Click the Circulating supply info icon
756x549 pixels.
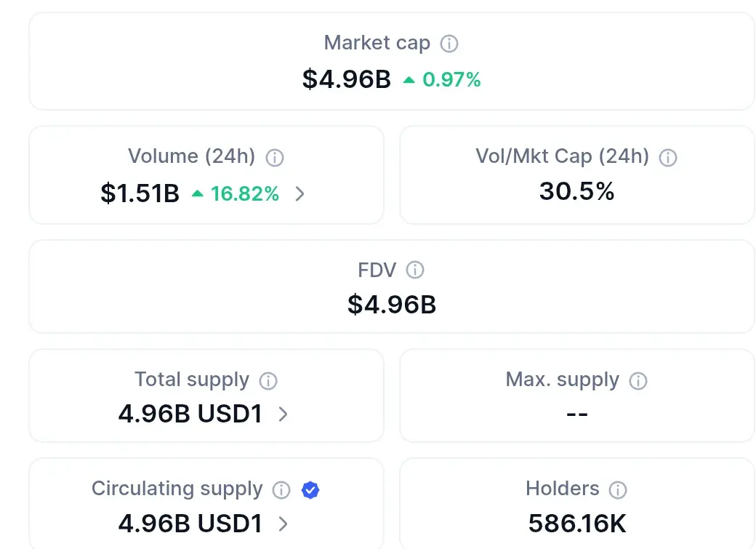click(x=281, y=490)
